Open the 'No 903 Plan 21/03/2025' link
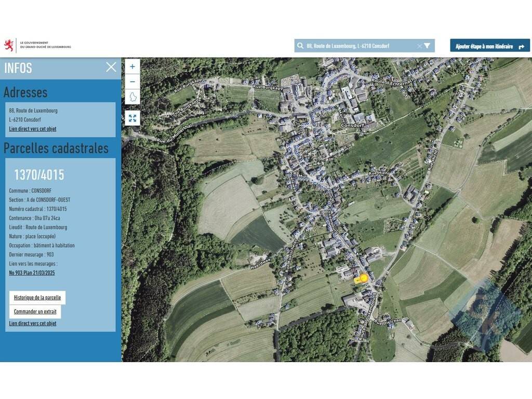 tap(32, 273)
